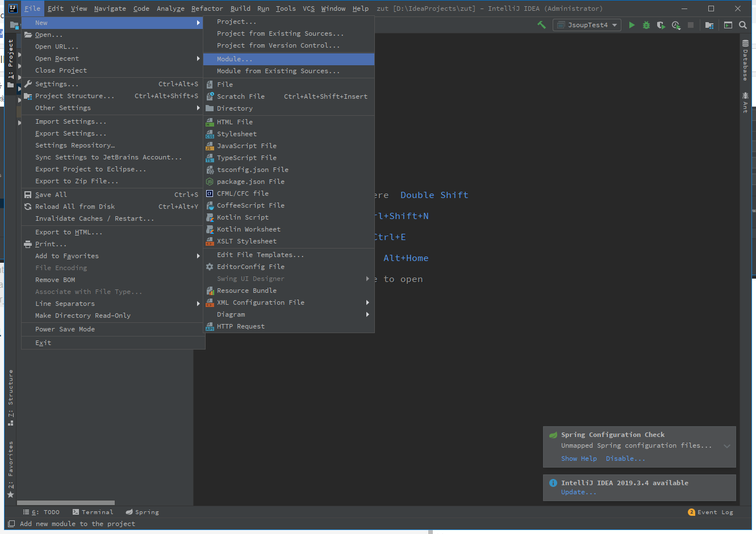Screen dimensions: 756x534
Task: Choose Project... in New submenu
Action: point(289,22)
